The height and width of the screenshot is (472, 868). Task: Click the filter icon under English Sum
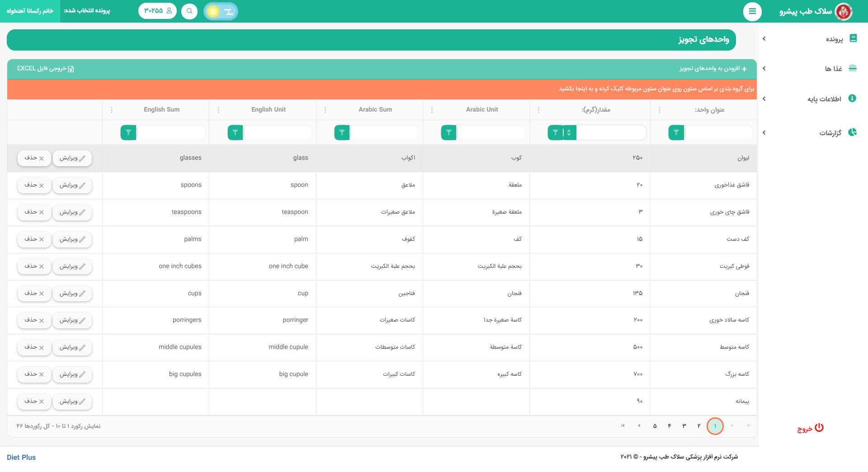[x=128, y=132]
